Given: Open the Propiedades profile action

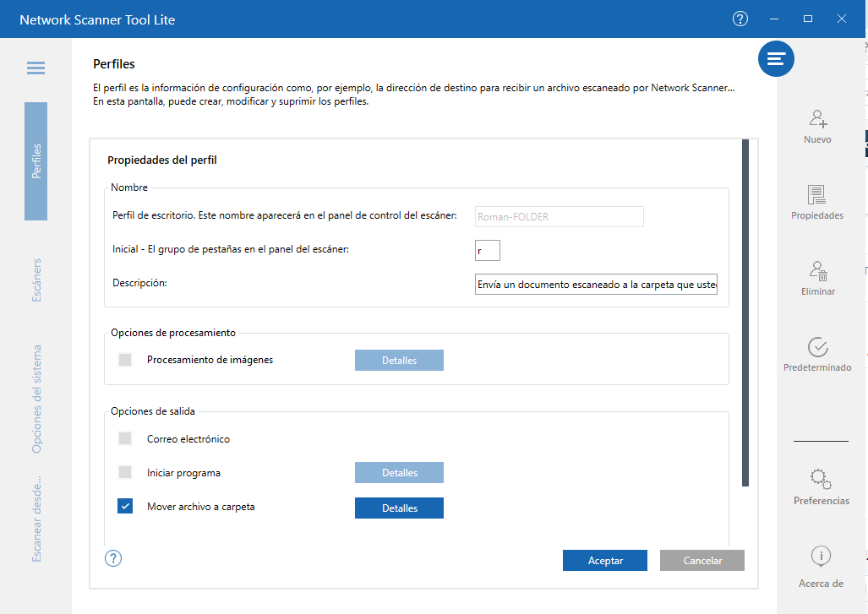Looking at the screenshot, I should tap(817, 203).
